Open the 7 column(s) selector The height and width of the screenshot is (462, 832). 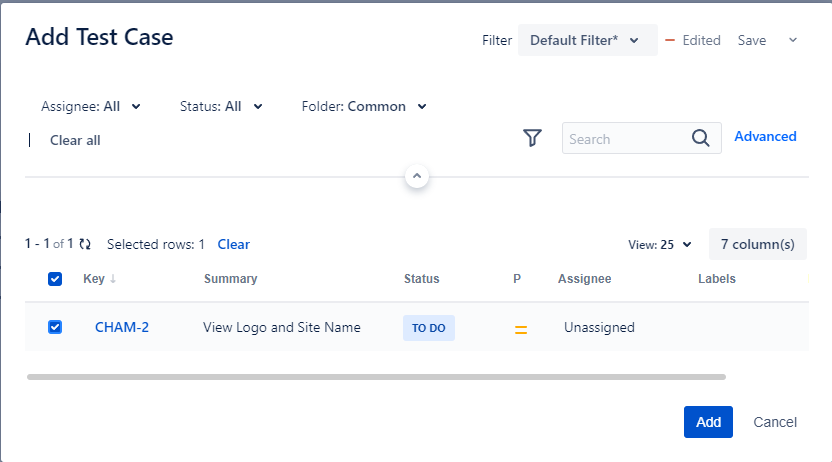point(757,244)
